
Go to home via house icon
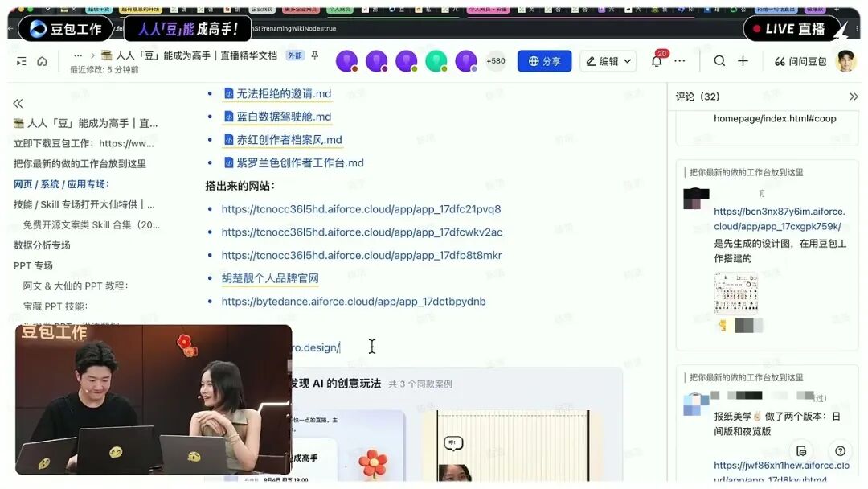point(42,61)
